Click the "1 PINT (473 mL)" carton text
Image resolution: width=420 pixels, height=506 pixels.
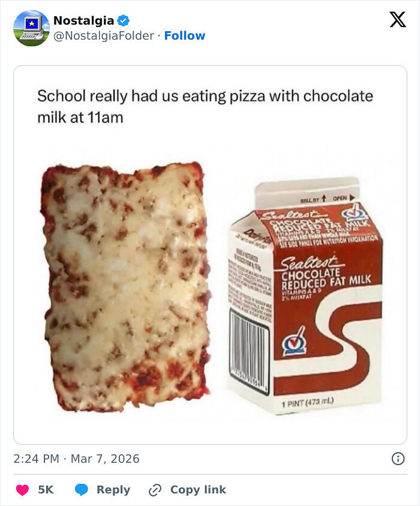[x=307, y=402]
